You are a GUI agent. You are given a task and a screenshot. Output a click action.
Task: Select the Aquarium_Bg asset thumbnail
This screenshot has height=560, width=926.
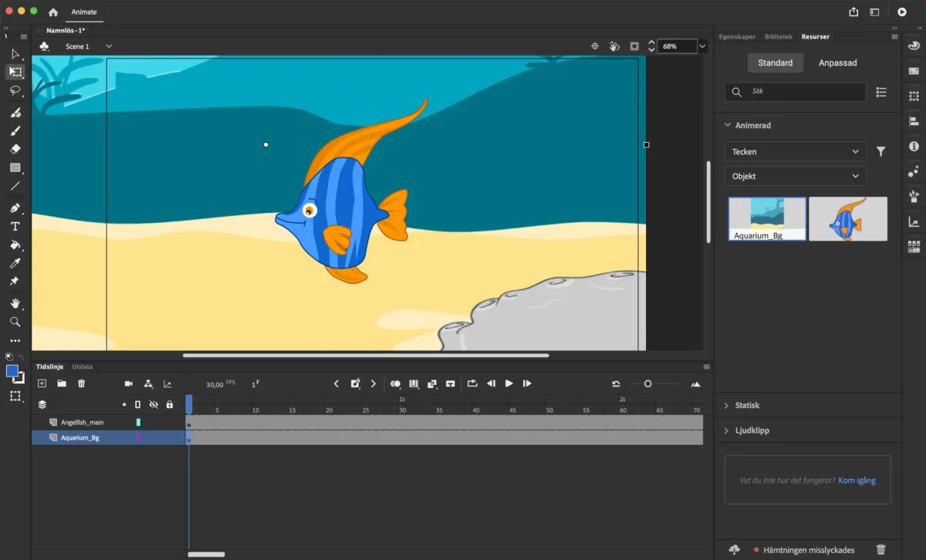(767, 219)
